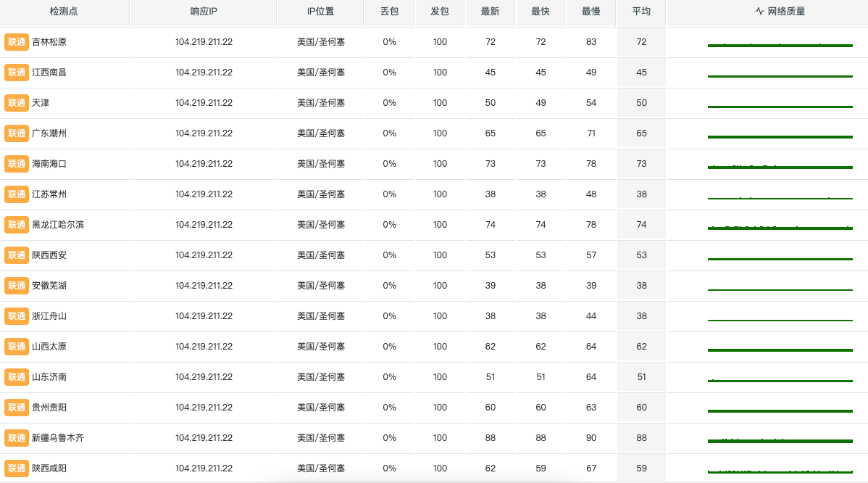Sort by the 检测点 column header
This screenshot has width=868, height=483.
64,12
